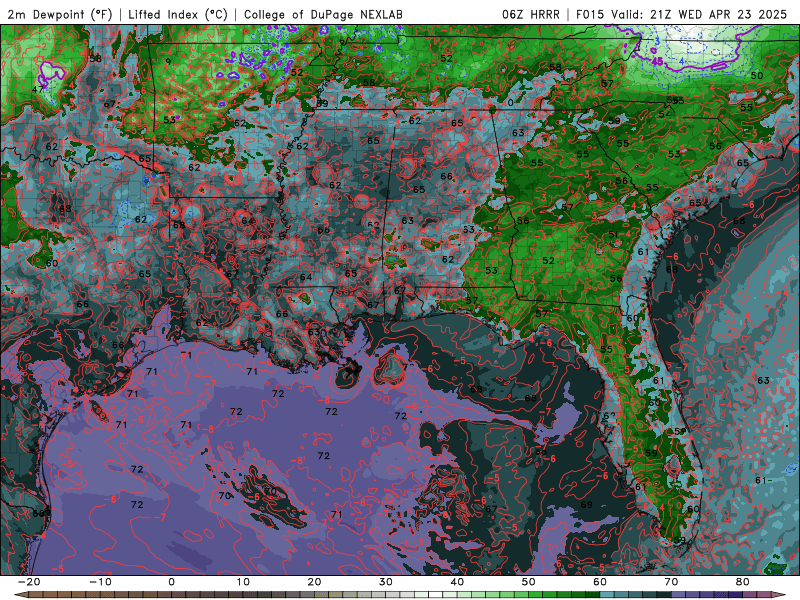Click the "69" dewpoint value on the map
800x600 pixels.
[586, 505]
